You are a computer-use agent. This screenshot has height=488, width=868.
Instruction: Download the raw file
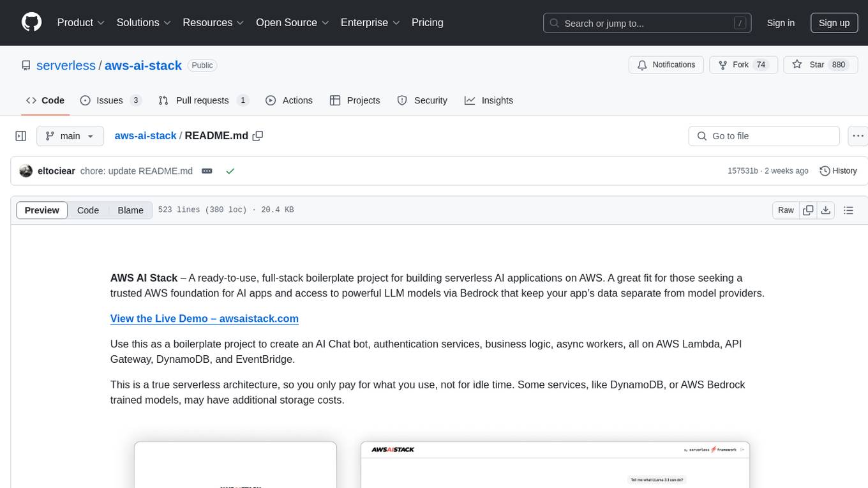pos(826,210)
